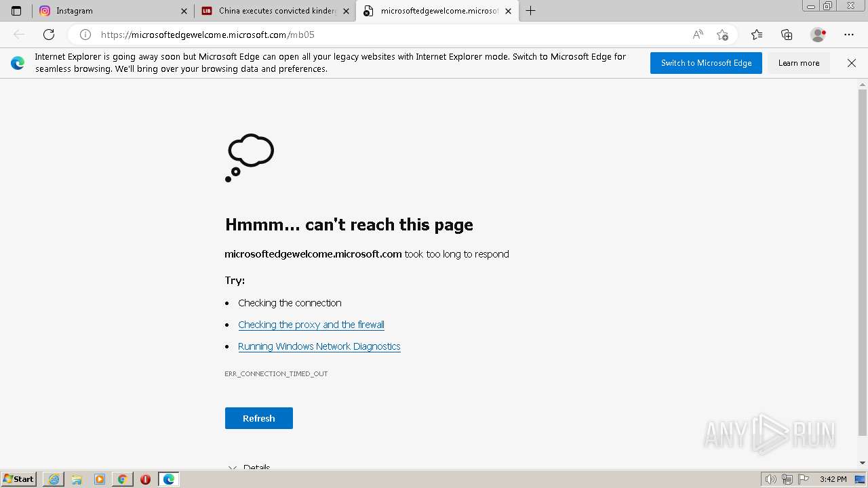Open the profile avatar icon

coord(818,35)
